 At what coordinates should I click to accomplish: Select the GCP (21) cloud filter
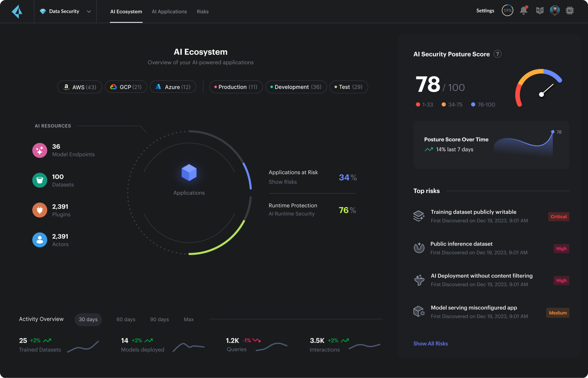[126, 87]
